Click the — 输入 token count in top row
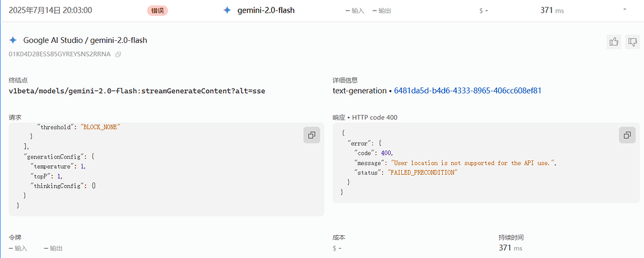 point(355,11)
